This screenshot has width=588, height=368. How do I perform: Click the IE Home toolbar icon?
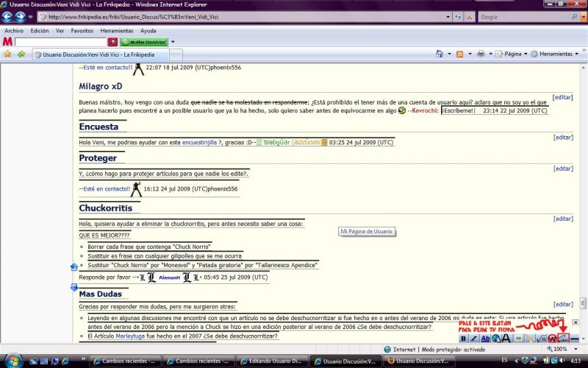pyautogui.click(x=439, y=54)
